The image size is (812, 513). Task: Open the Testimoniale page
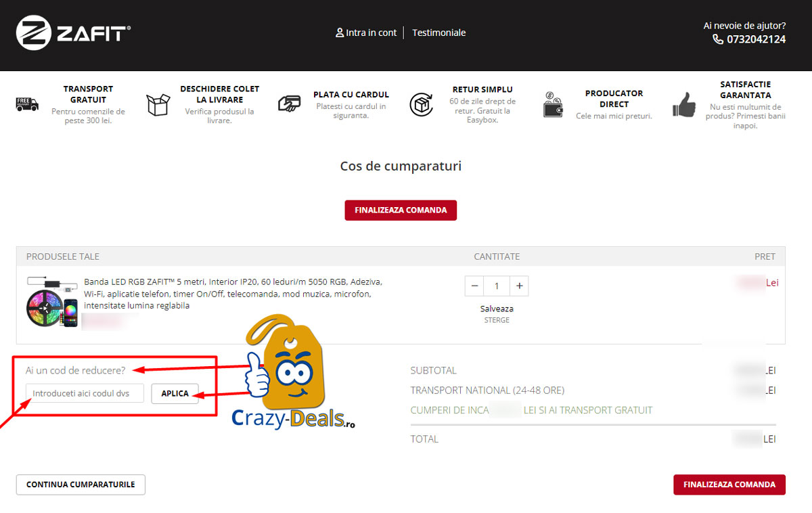pos(438,32)
